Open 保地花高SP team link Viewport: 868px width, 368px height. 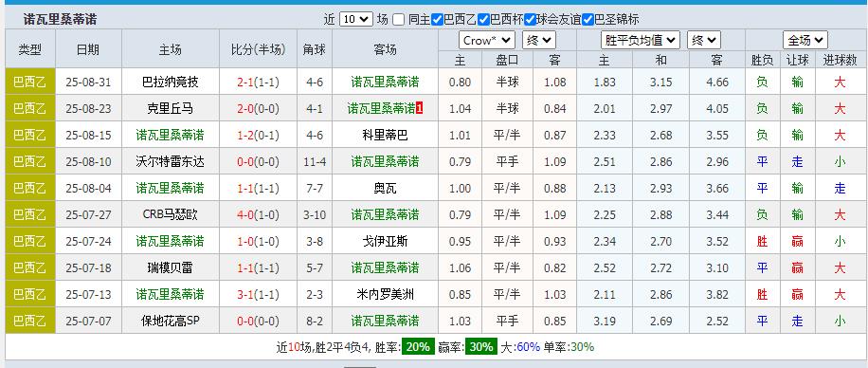pos(170,321)
